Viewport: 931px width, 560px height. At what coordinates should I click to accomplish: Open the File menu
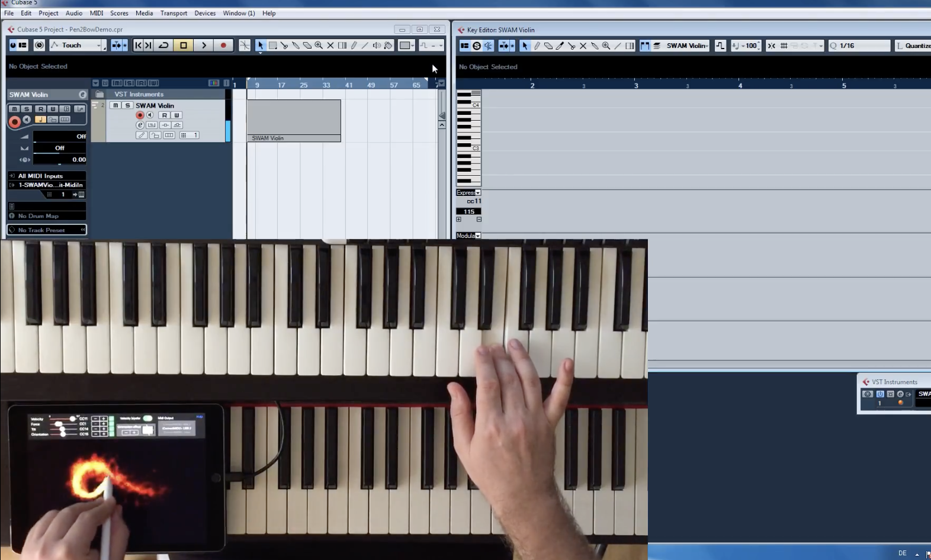pos(9,13)
